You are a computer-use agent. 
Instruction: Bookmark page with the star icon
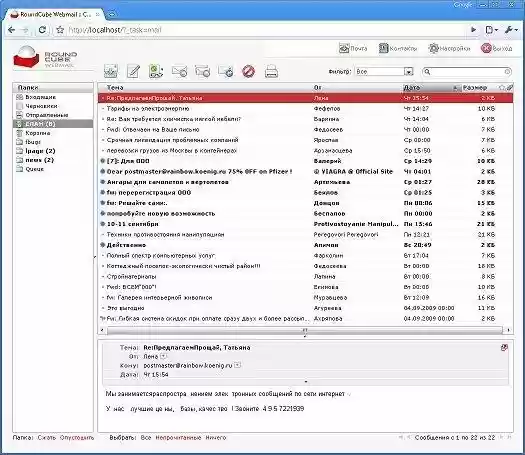pos(60,30)
